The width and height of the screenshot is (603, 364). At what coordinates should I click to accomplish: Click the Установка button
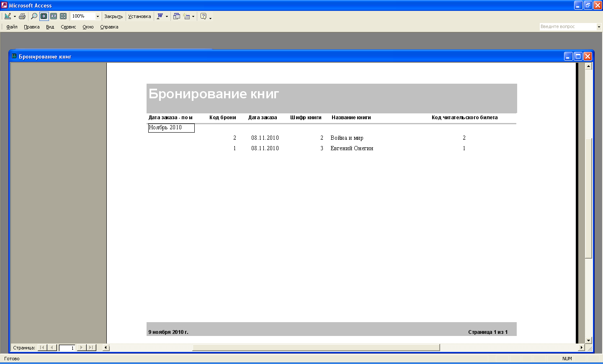point(139,16)
